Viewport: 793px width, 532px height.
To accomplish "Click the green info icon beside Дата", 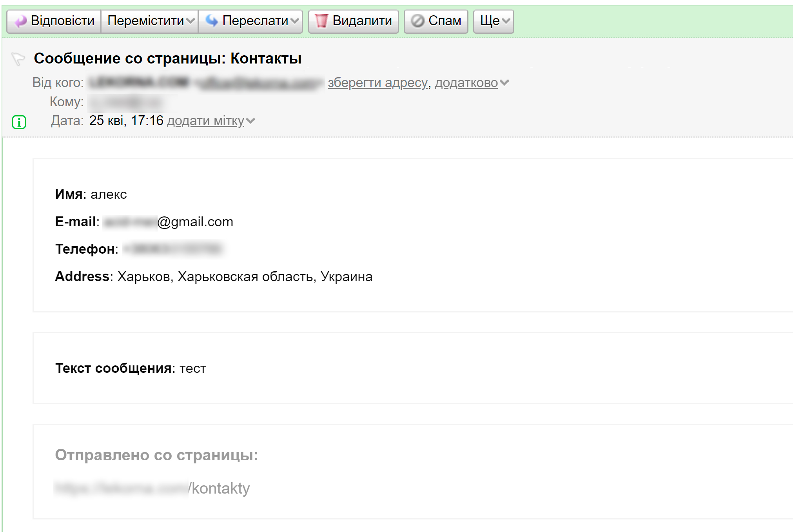I will tap(19, 122).
